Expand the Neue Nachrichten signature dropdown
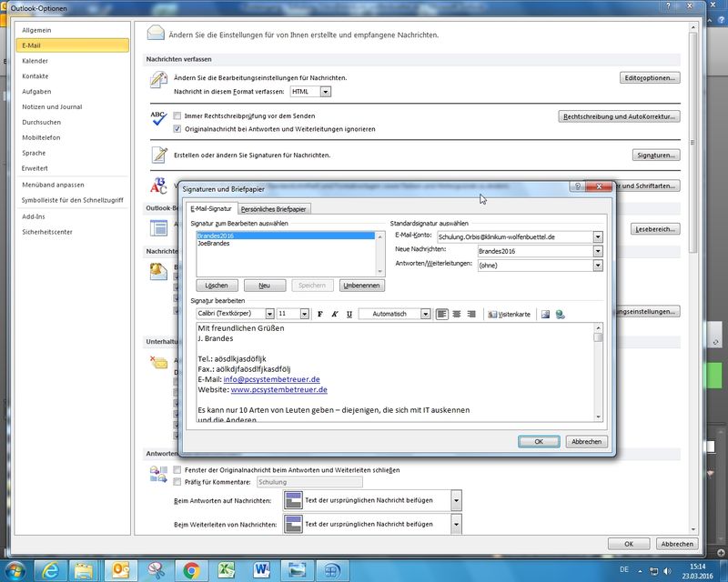 click(597, 251)
